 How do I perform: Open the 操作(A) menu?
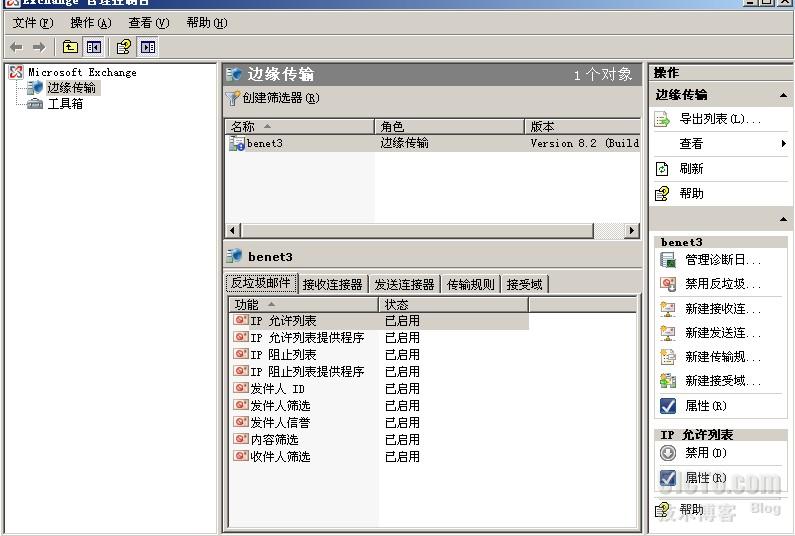pyautogui.click(x=91, y=23)
